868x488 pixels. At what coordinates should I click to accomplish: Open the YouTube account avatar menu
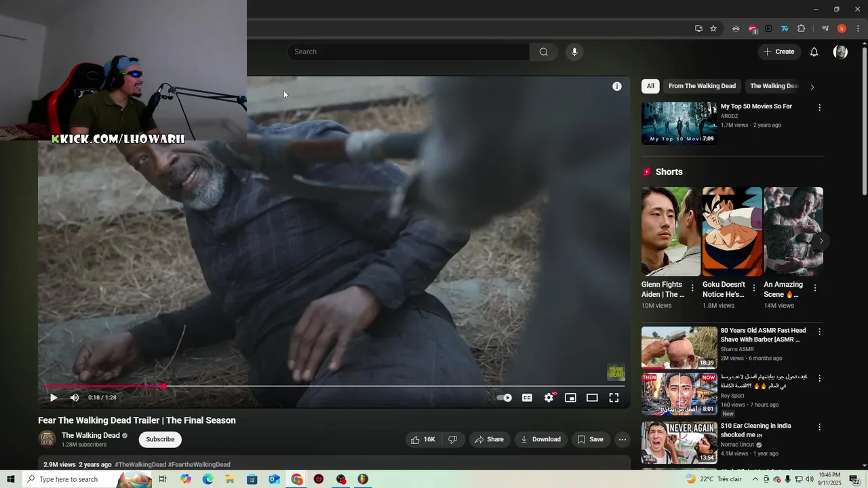pos(840,52)
